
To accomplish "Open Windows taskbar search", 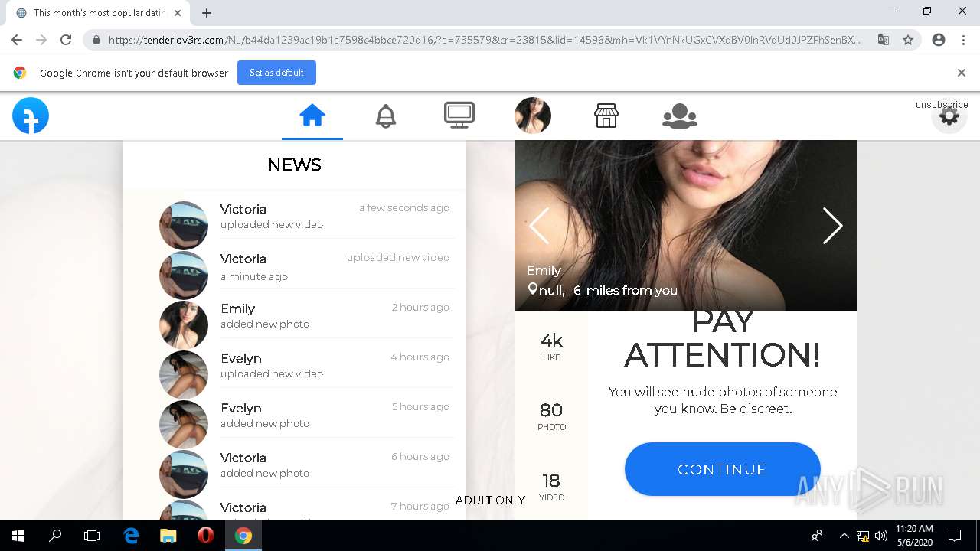I will click(x=55, y=536).
